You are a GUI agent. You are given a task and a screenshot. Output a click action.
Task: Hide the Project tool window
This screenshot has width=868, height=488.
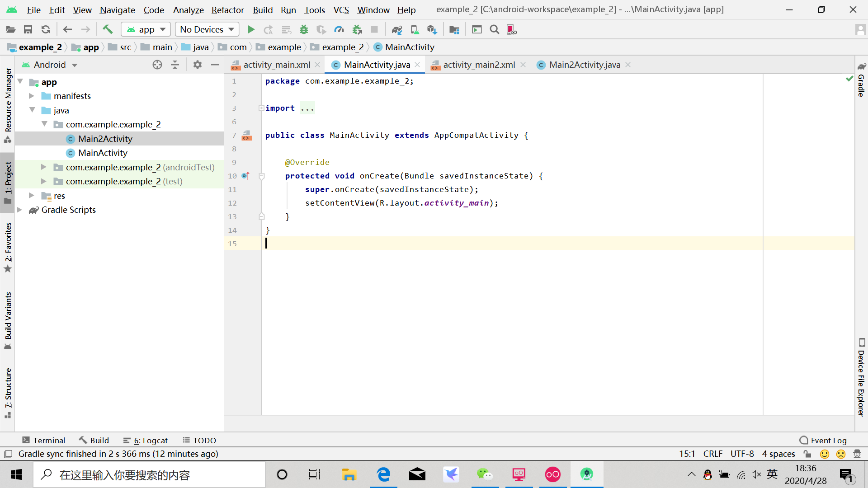click(215, 65)
